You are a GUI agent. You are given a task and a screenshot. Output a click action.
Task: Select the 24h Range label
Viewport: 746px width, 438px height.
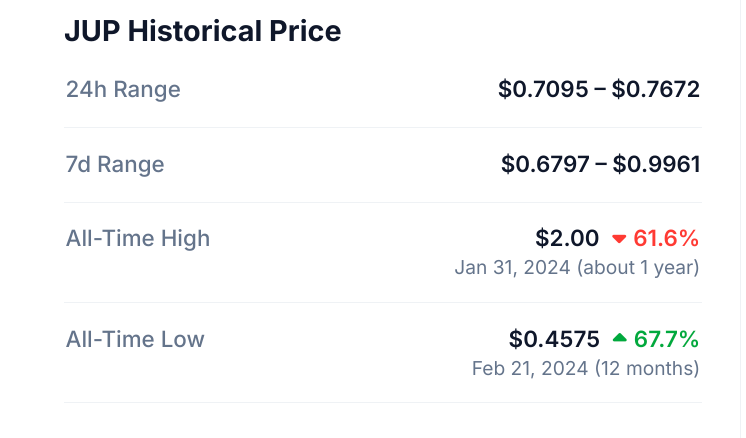123,89
